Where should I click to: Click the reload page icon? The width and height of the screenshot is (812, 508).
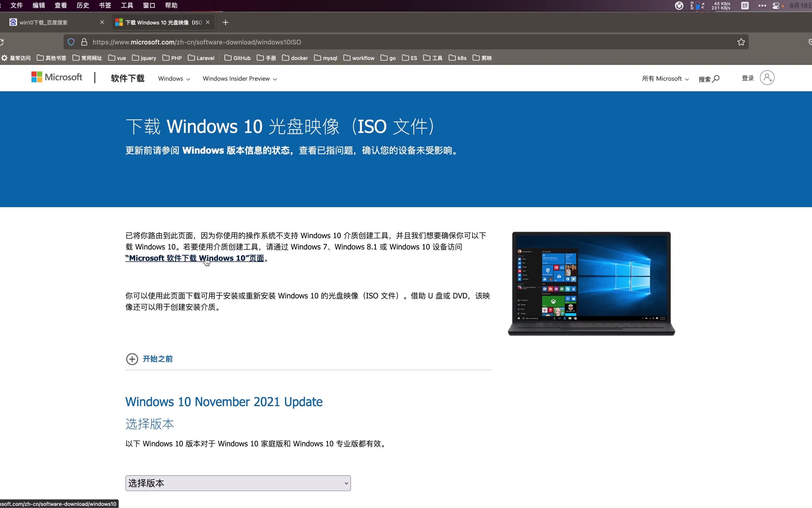pyautogui.click(x=1, y=42)
